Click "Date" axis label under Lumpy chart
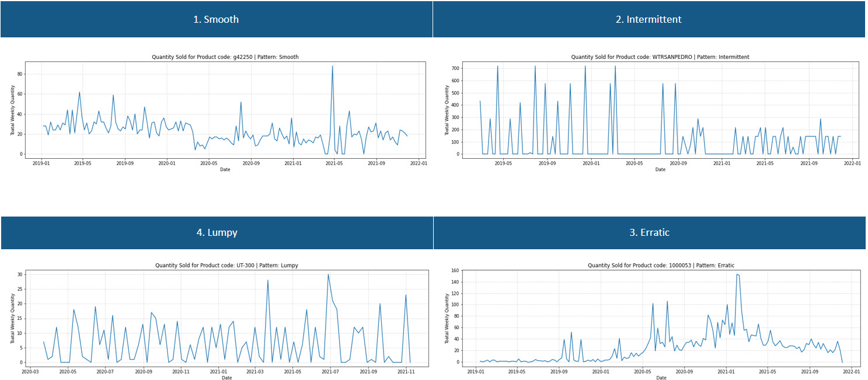 (x=226, y=378)
